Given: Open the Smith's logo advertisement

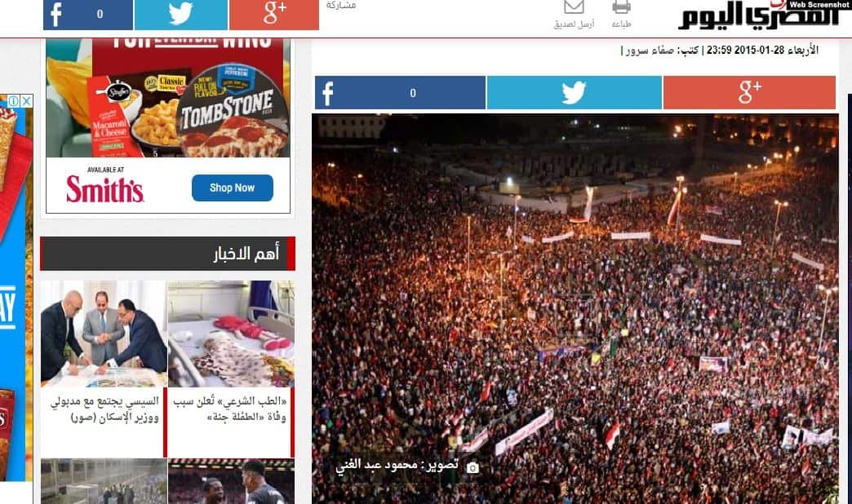Looking at the screenshot, I should pos(105,188).
